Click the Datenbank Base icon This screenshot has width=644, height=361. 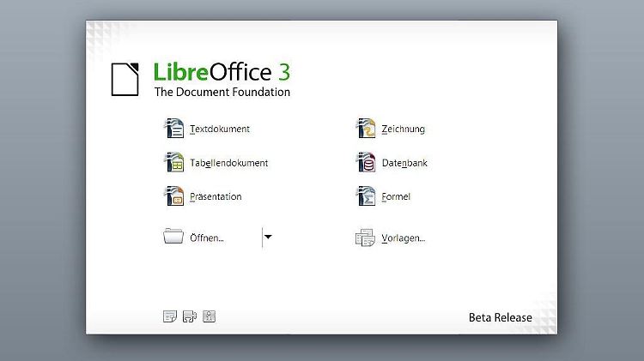pyautogui.click(x=366, y=162)
